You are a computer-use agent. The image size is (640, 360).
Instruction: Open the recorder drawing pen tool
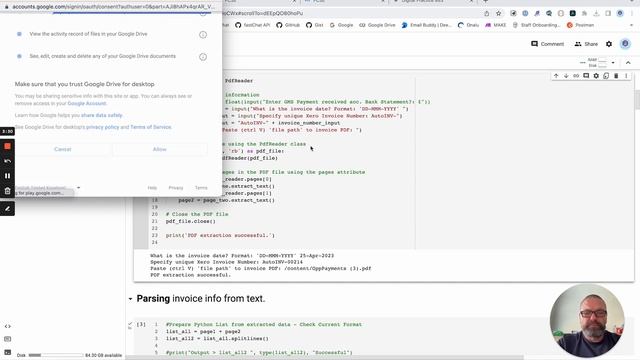[7, 209]
